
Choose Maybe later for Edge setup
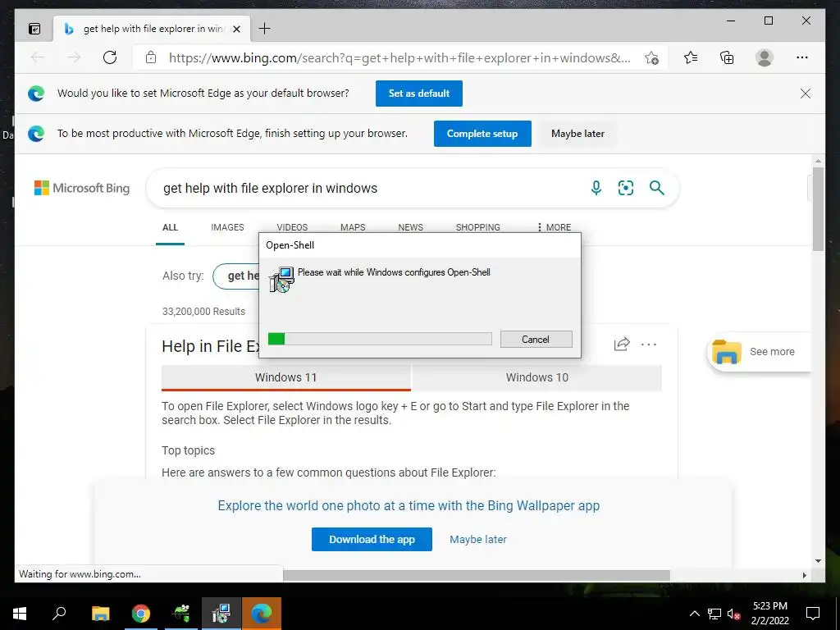tap(577, 134)
